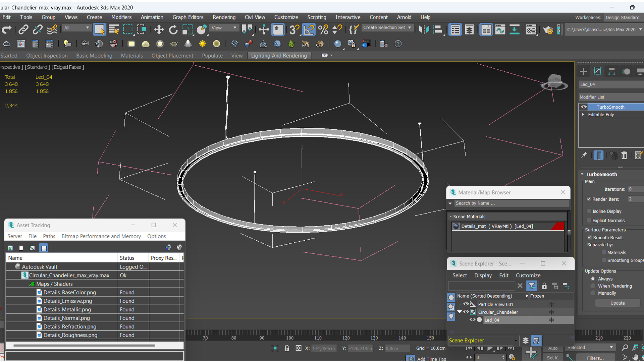Click the Update button in TurboSmooth
Viewport: 644px width, 362px height.
[618, 303]
